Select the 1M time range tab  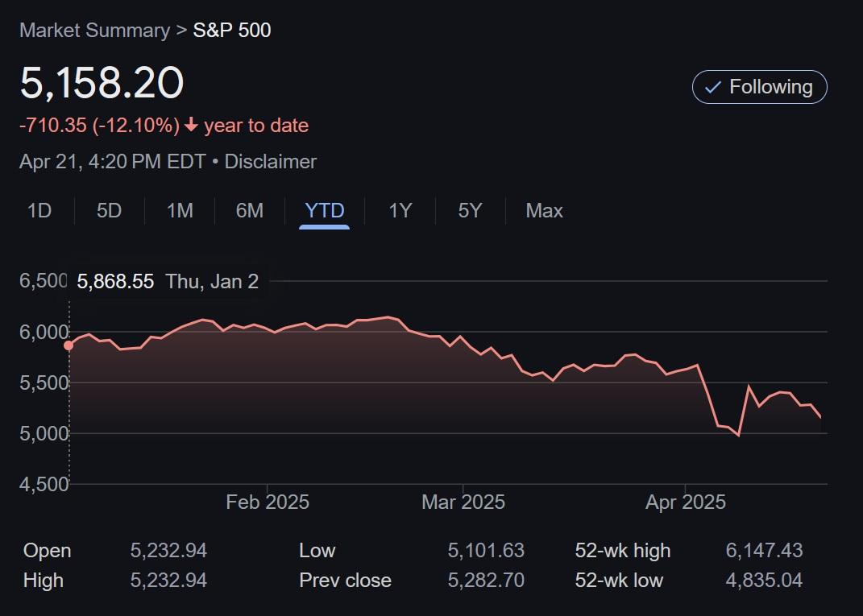[x=180, y=211]
